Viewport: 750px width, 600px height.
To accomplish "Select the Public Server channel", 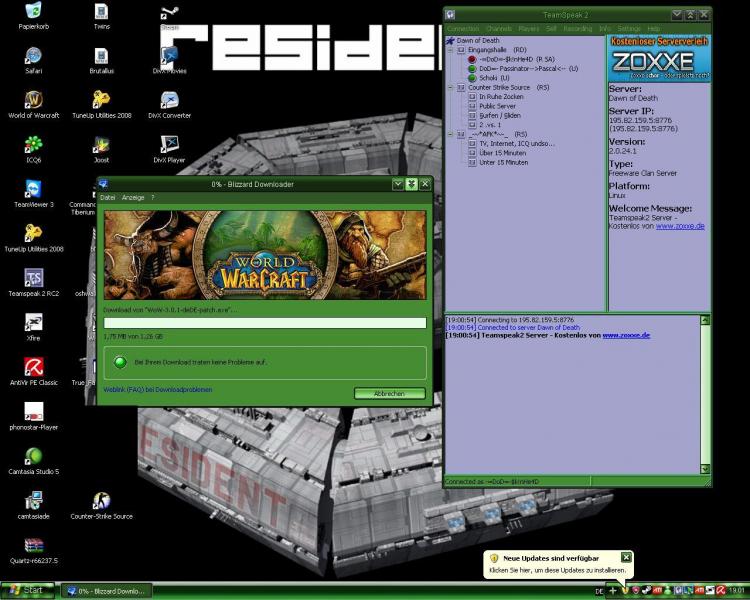I will tap(493, 106).
